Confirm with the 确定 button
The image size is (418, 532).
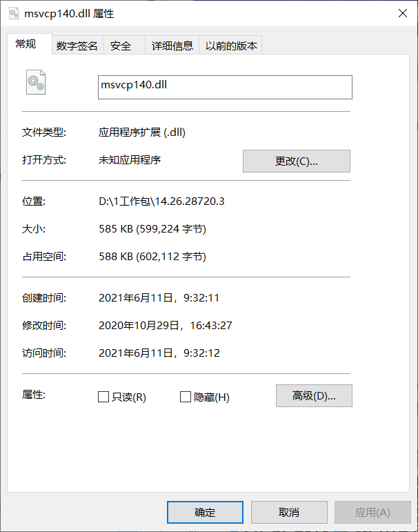[205, 512]
